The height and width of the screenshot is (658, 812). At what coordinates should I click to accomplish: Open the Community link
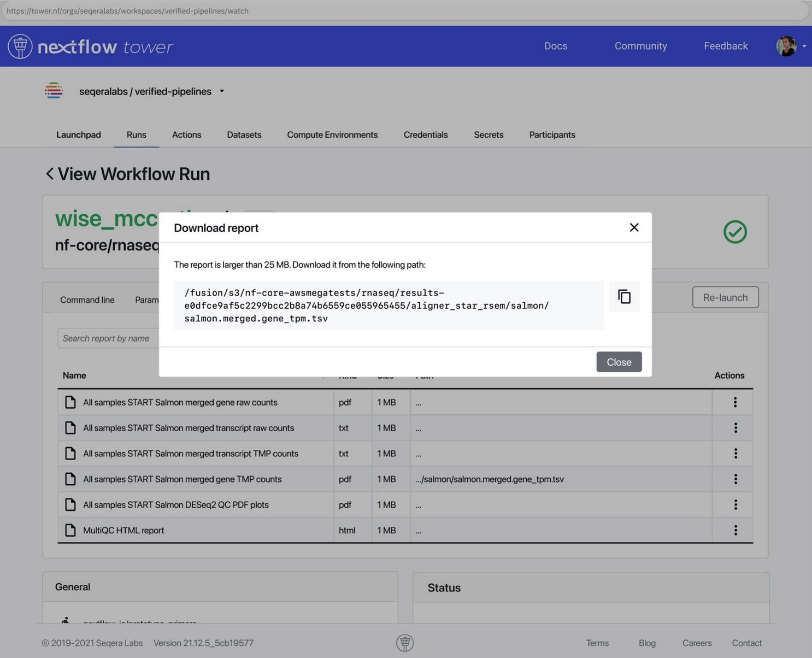640,46
